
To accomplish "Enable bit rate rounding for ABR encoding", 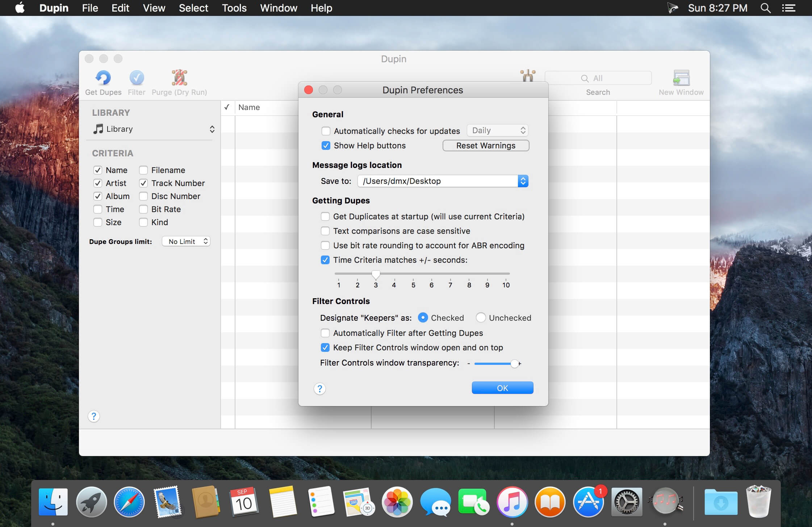I will point(325,245).
